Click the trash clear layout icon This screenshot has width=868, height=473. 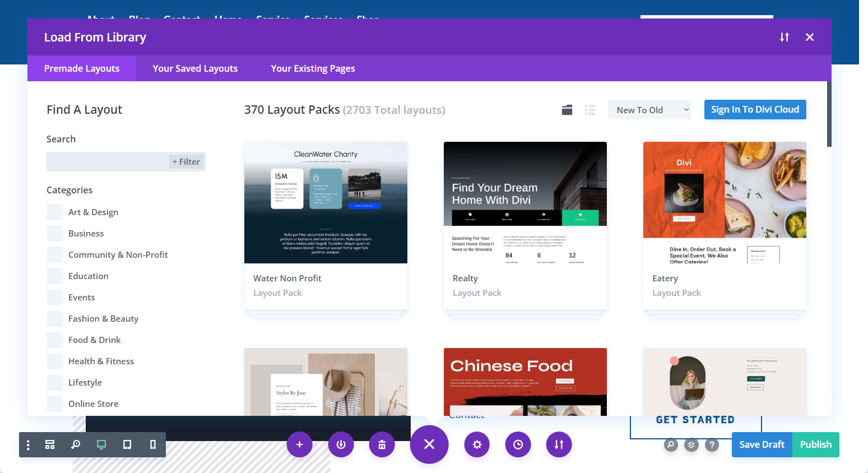click(382, 444)
